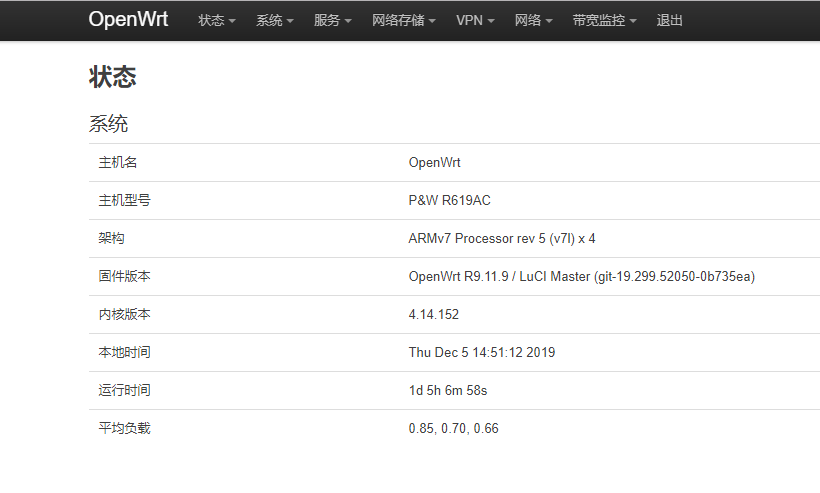Expand the 服务 menu
820x493 pixels.
(333, 20)
